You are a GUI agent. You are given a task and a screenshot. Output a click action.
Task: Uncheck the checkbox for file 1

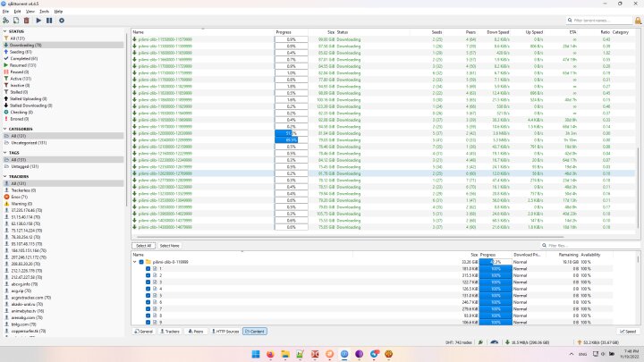(x=148, y=268)
